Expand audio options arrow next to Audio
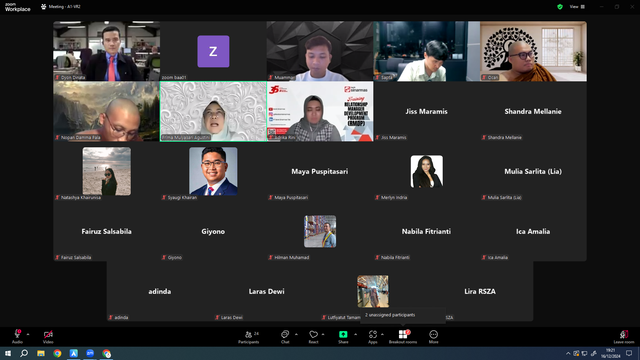 28,334
